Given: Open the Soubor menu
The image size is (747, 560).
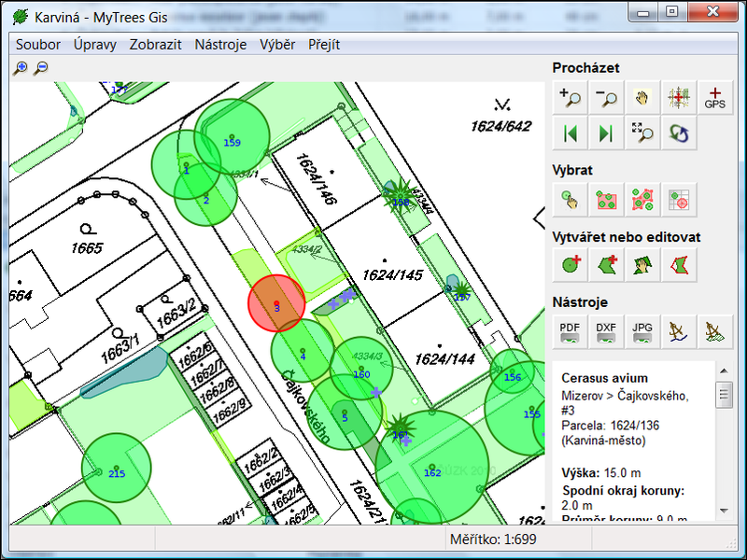Looking at the screenshot, I should pyautogui.click(x=38, y=45).
